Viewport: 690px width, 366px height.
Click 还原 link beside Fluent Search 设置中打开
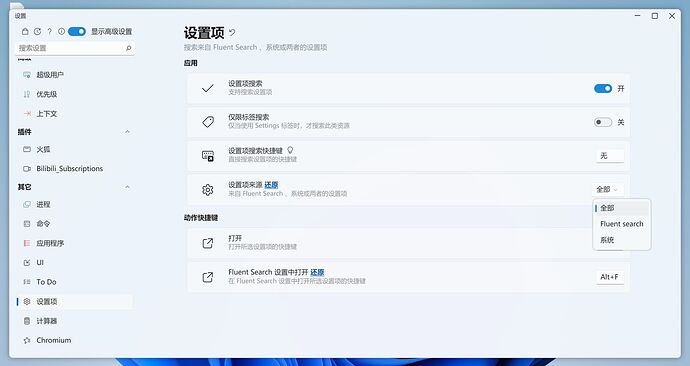pyautogui.click(x=317, y=272)
